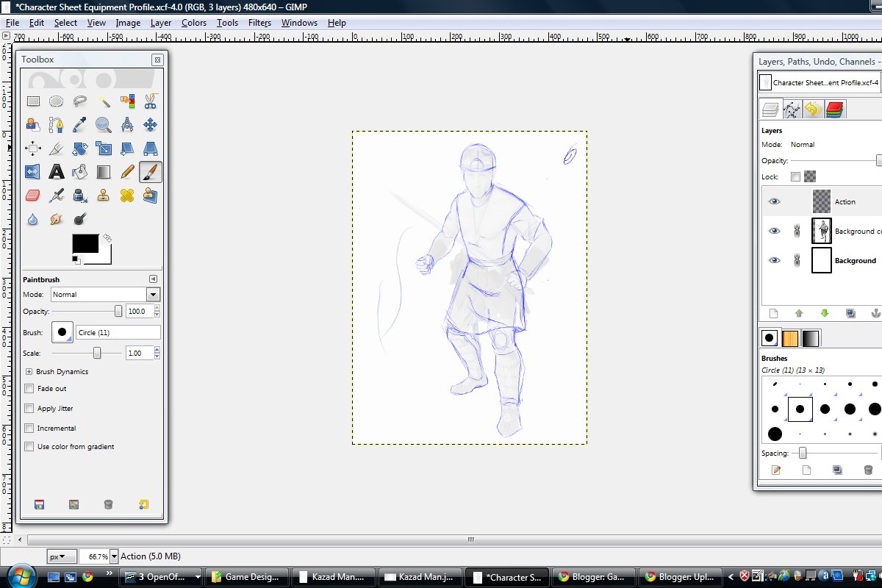The width and height of the screenshot is (882, 588).
Task: Select the Scissors Select tool
Action: [151, 101]
